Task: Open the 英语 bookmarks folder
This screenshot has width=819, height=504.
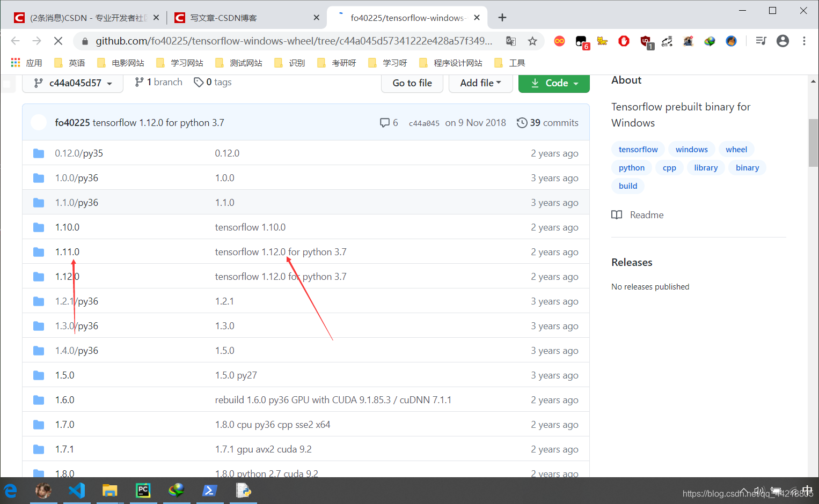Action: coord(70,63)
